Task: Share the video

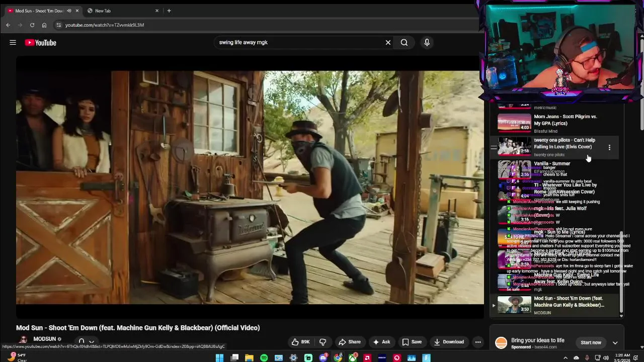Action: coord(350,342)
